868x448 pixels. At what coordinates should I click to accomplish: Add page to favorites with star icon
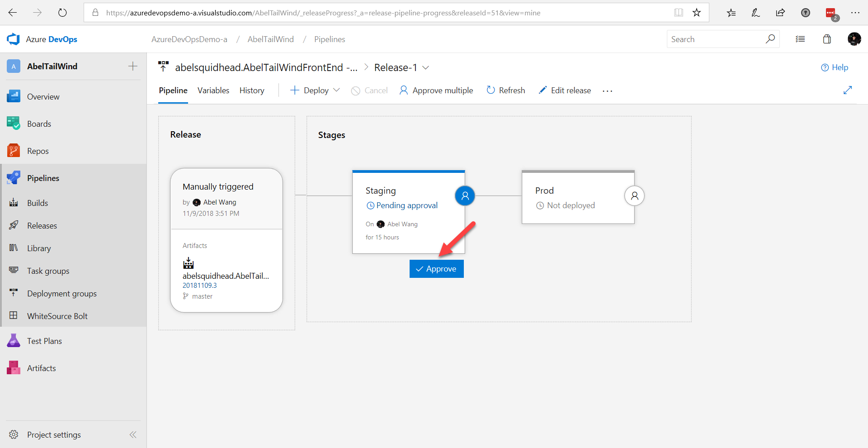[697, 13]
